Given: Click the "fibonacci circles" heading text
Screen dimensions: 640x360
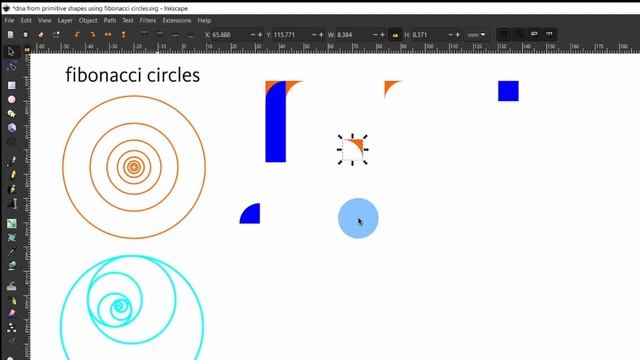Looking at the screenshot, I should (133, 75).
